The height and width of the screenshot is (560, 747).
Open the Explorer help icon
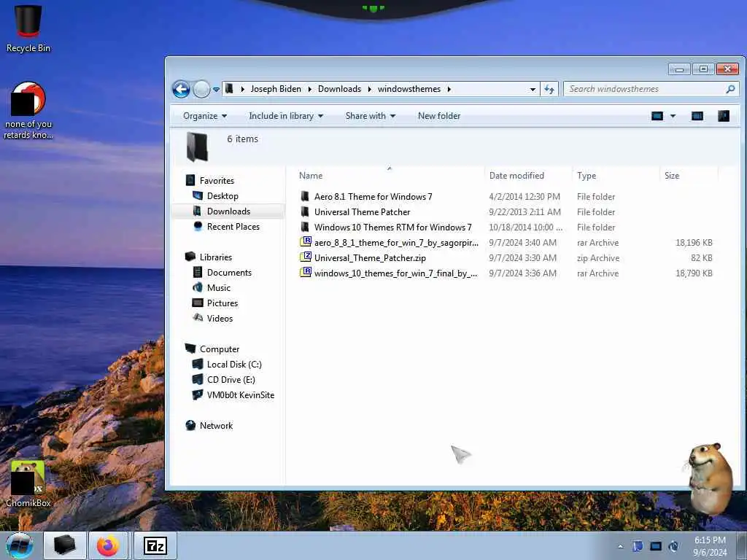point(723,116)
